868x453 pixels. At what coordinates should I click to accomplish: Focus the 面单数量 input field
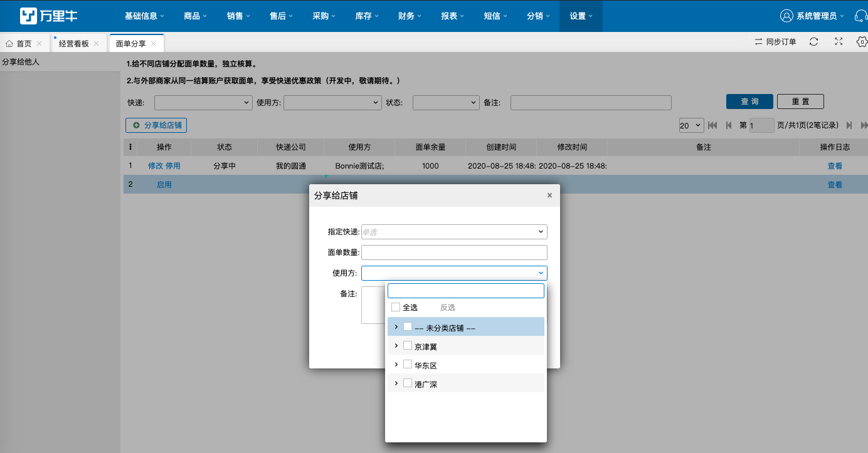454,253
